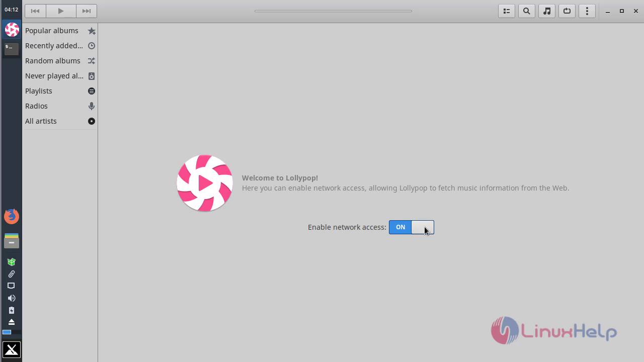Click the star icon next to Popular albums
Screen dimensions: 644x362
(x=92, y=31)
